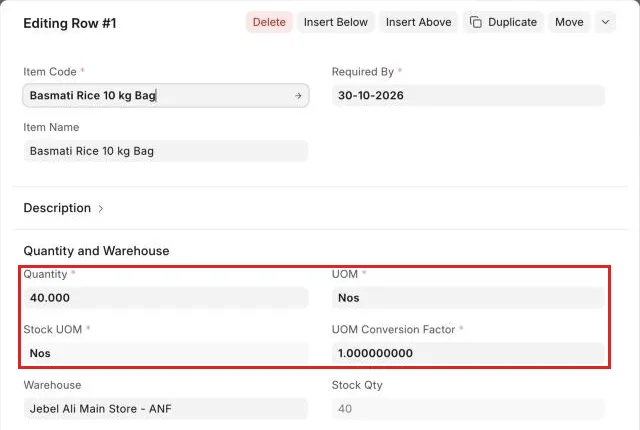The height and width of the screenshot is (430, 640).
Task: Duplicate the current row
Action: [503, 22]
